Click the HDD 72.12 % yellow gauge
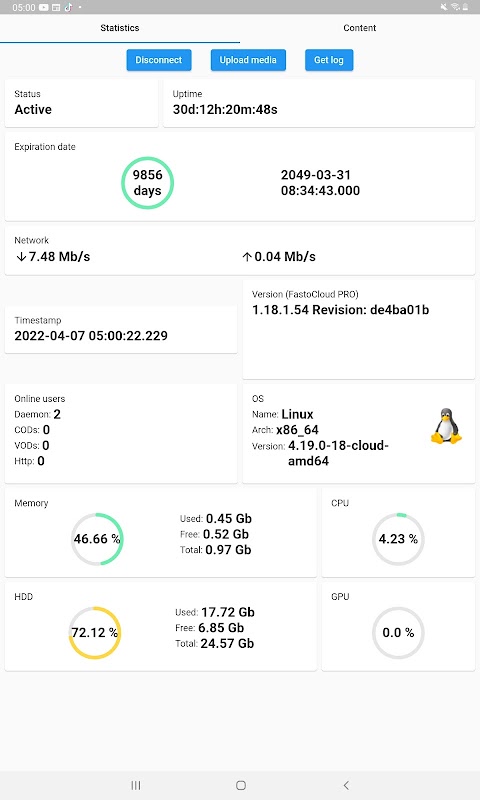Screen dimensions: 480x800 (x=95, y=633)
